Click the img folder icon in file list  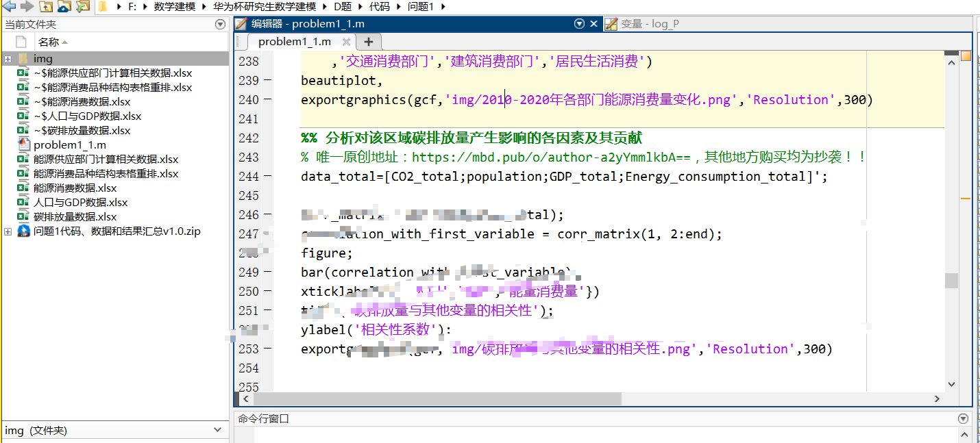click(23, 59)
